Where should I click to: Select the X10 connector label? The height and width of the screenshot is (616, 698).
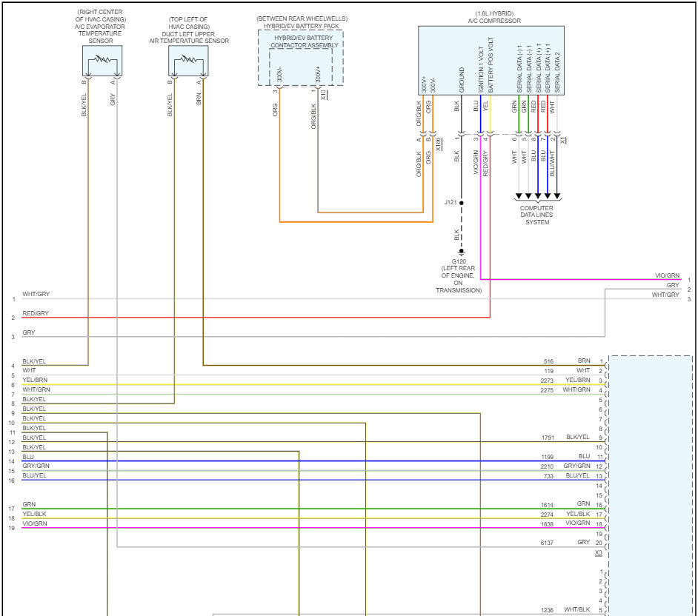pos(324,94)
